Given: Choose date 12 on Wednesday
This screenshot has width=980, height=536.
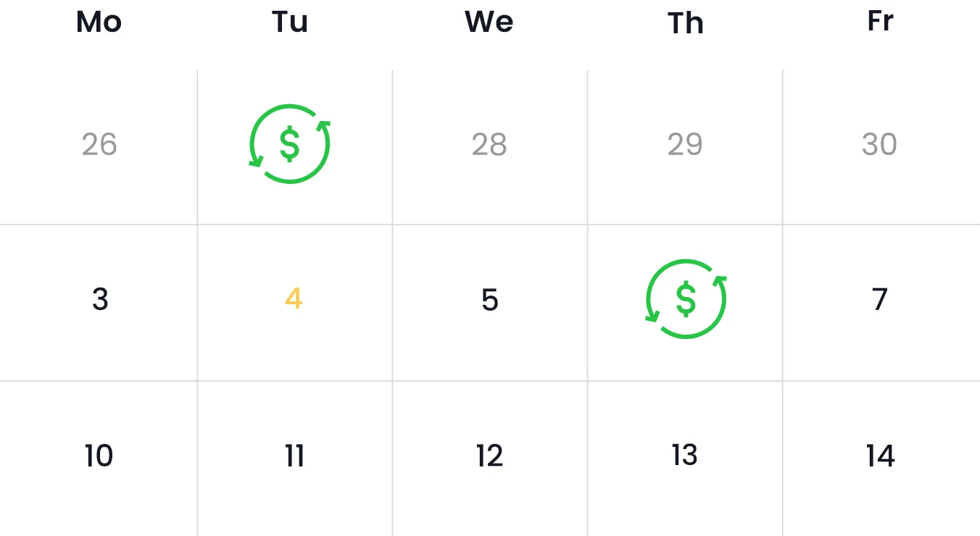Looking at the screenshot, I should 490,456.
